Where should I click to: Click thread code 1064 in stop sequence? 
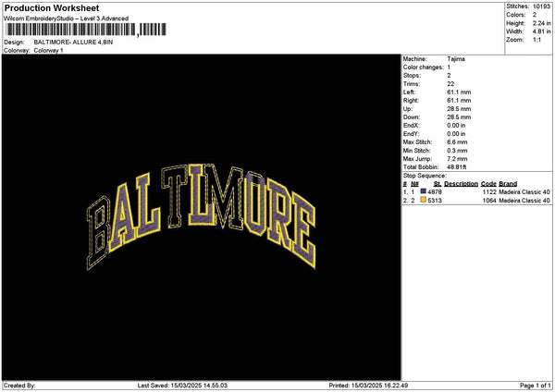pyautogui.click(x=489, y=201)
